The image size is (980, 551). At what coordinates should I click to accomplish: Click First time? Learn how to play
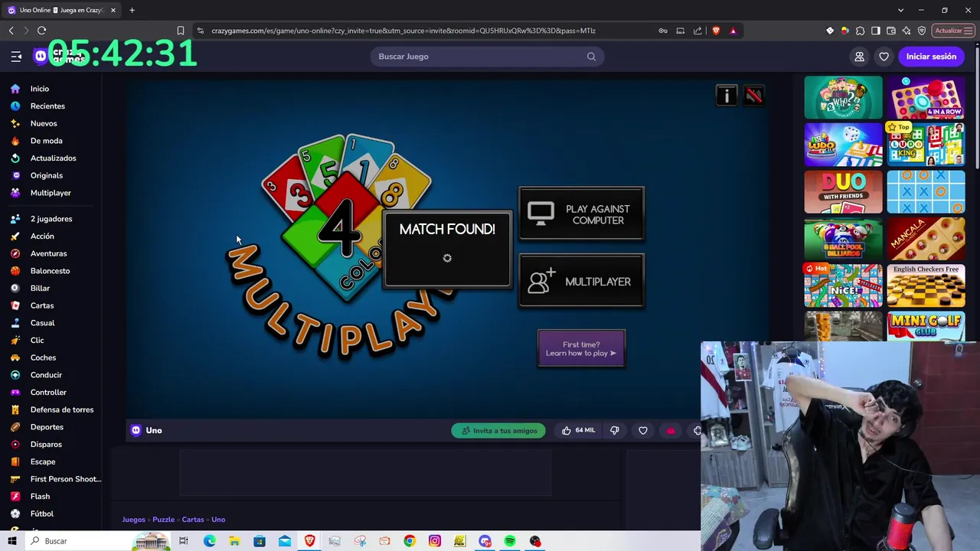coord(582,348)
